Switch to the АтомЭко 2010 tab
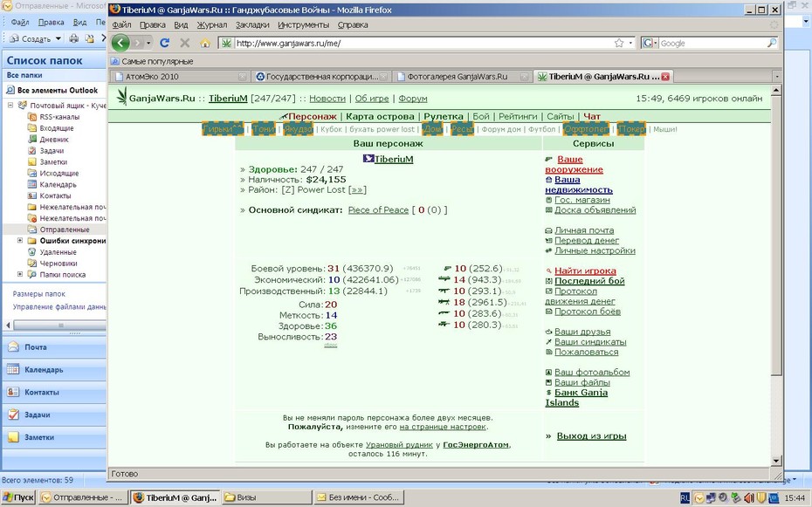The width and height of the screenshot is (812, 507). [180, 77]
